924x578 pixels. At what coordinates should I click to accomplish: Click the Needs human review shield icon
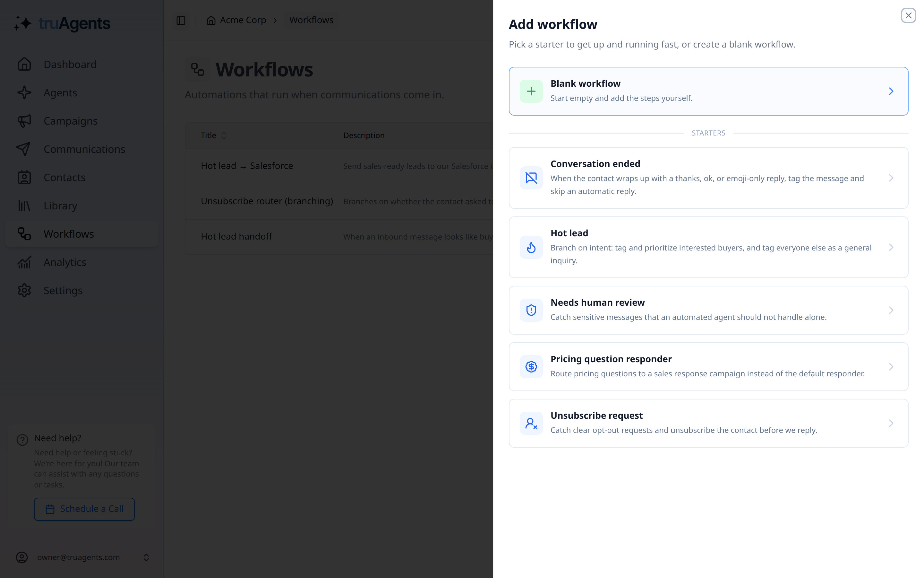point(531,310)
